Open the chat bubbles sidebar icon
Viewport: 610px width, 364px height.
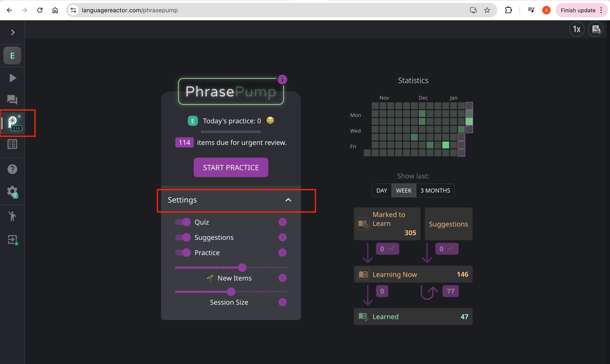click(x=12, y=100)
